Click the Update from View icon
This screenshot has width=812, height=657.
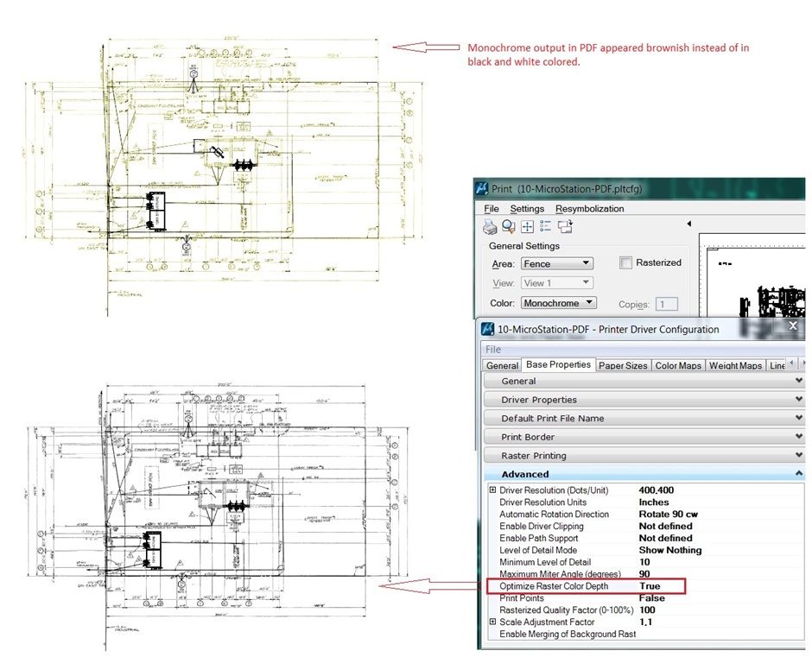pos(565,226)
